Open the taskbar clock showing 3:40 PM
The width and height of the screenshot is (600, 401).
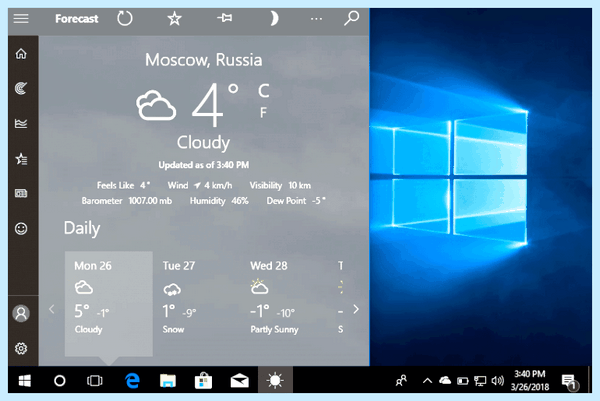pos(530,380)
